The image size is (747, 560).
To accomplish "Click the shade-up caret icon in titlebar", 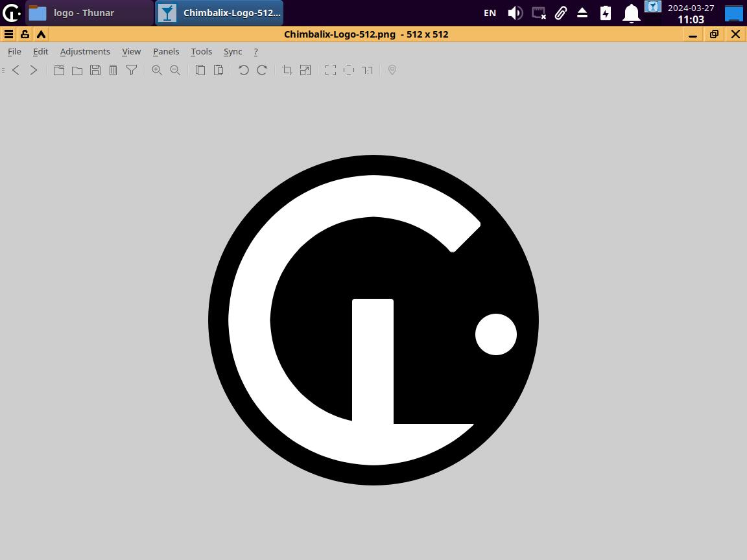I will click(41, 34).
